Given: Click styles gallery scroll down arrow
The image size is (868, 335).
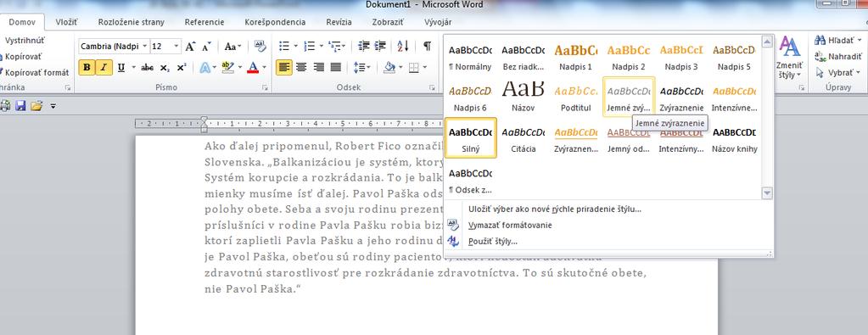Looking at the screenshot, I should 767,193.
